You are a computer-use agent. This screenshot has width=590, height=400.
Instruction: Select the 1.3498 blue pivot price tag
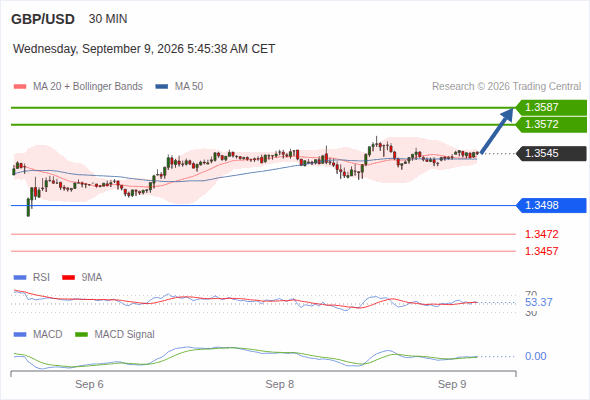(551, 205)
